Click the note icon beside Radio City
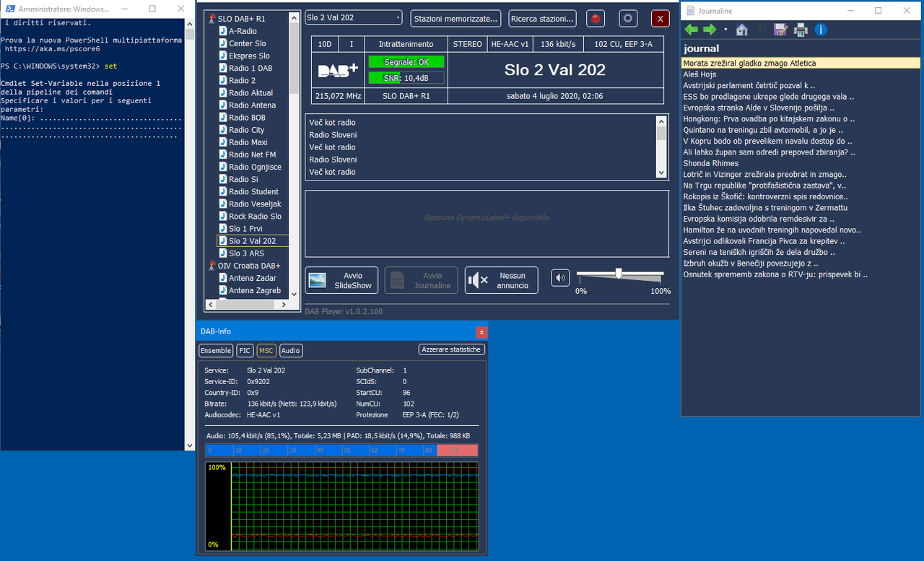The image size is (924, 561). click(223, 130)
